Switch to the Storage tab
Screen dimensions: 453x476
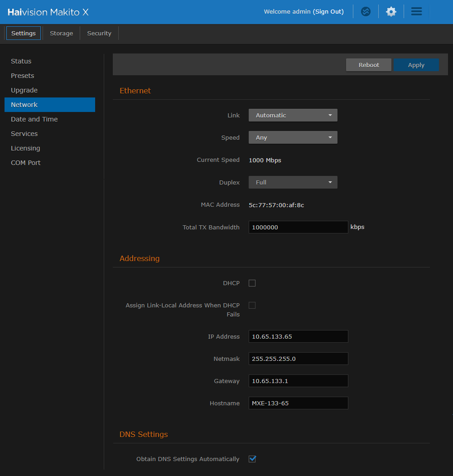(x=62, y=34)
